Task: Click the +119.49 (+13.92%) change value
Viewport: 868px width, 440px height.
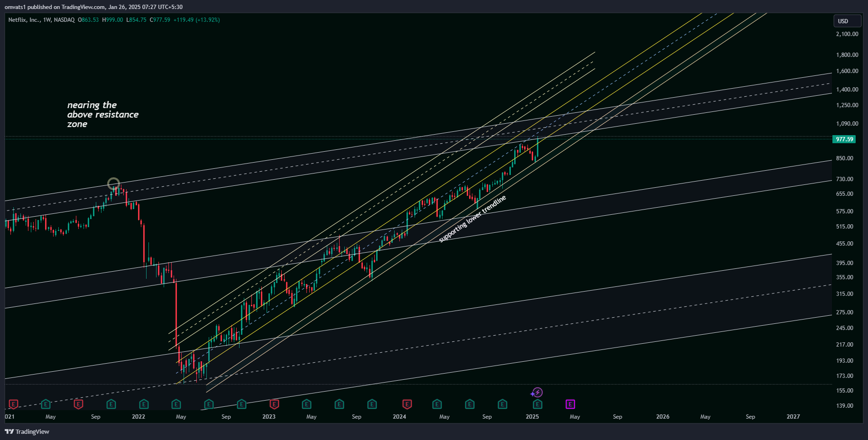Action: click(x=196, y=20)
